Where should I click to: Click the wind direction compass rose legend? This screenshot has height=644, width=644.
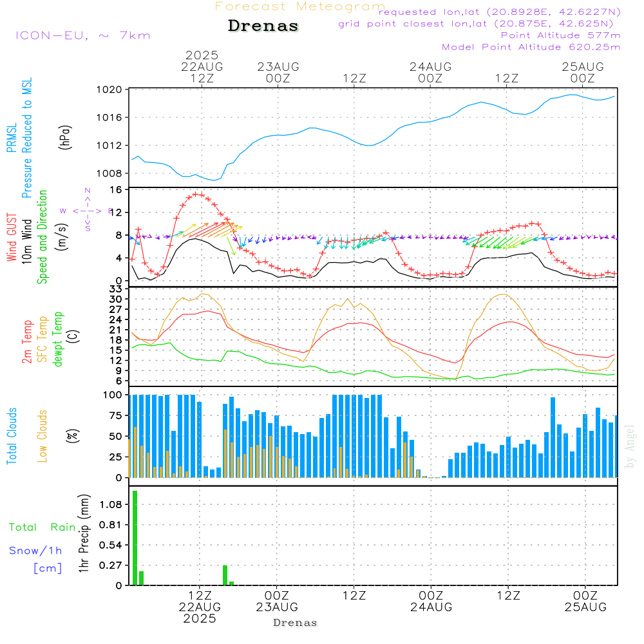[x=87, y=211]
